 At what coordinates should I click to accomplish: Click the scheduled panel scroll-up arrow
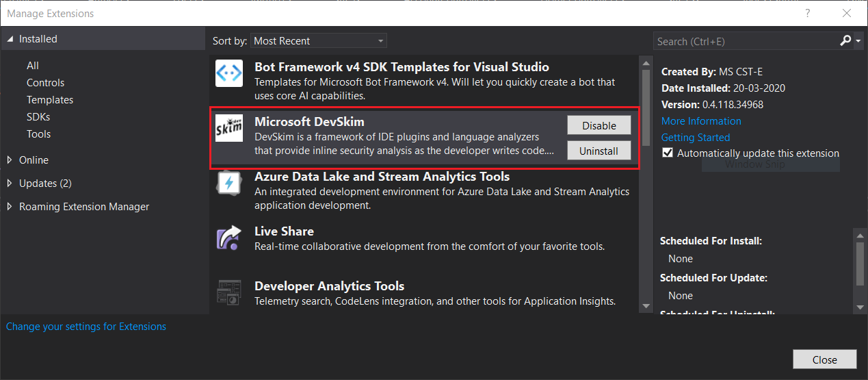(860, 235)
